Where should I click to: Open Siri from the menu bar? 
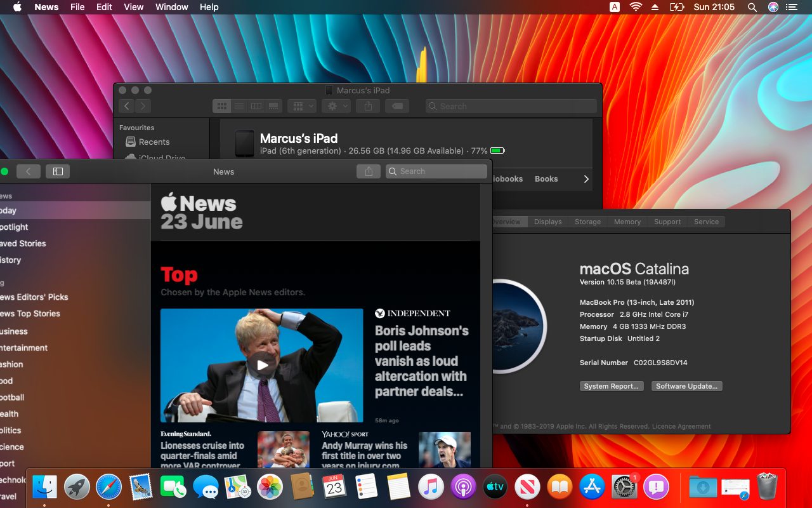click(773, 7)
